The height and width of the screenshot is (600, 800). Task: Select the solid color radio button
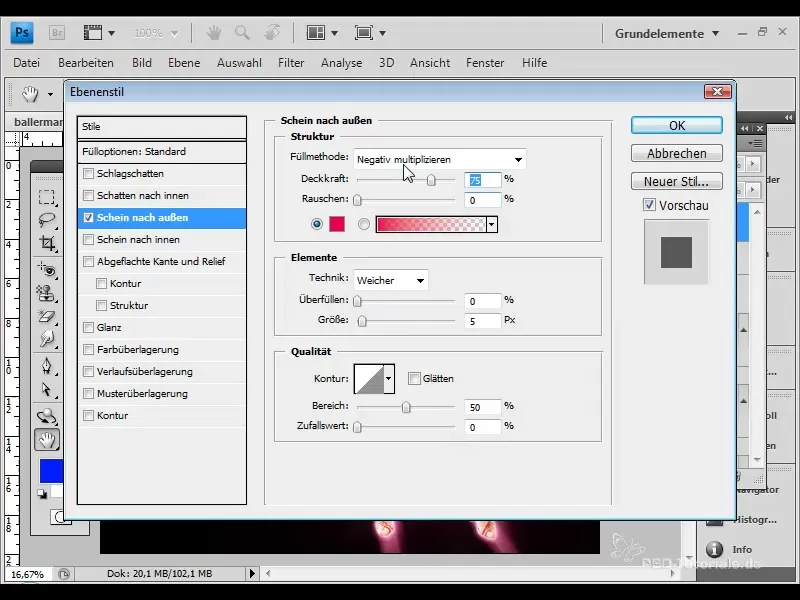coord(317,224)
